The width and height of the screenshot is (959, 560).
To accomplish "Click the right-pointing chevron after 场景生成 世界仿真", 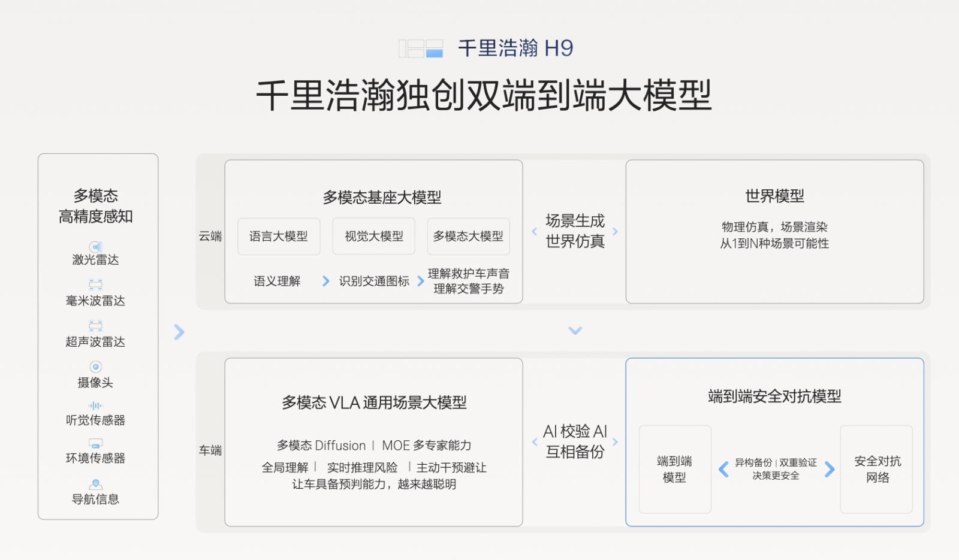I will (x=615, y=231).
